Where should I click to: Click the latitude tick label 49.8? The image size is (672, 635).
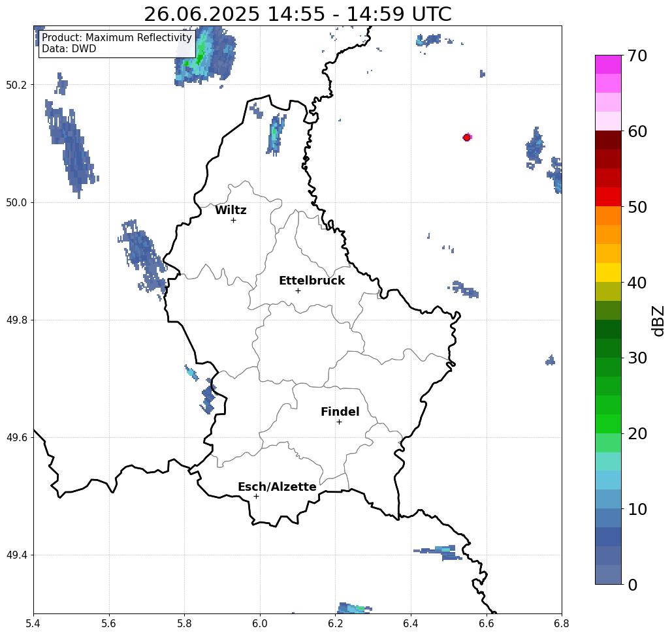pos(16,320)
